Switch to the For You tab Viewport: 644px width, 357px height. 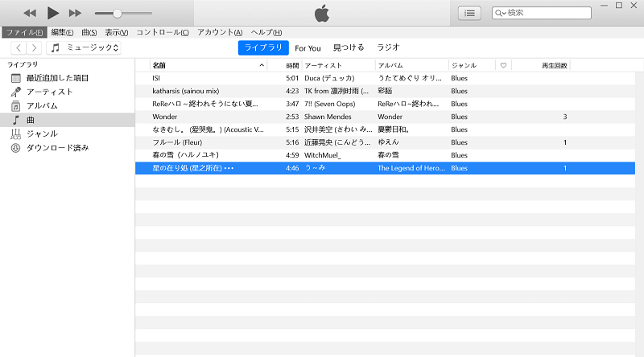308,48
